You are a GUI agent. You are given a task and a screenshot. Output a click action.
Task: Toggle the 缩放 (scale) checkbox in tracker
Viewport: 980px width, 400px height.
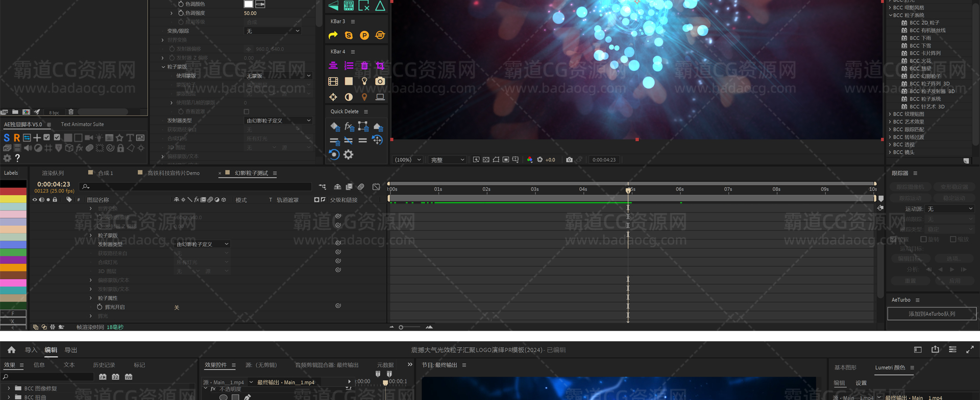click(953, 239)
